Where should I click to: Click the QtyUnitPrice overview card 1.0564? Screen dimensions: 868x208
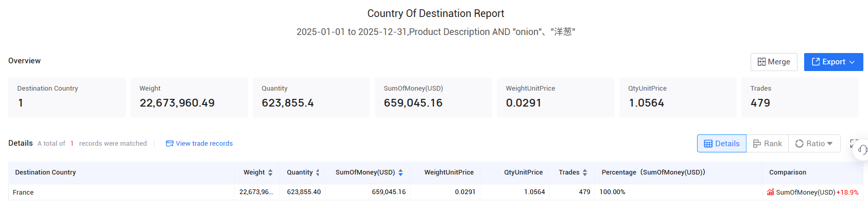click(678, 97)
